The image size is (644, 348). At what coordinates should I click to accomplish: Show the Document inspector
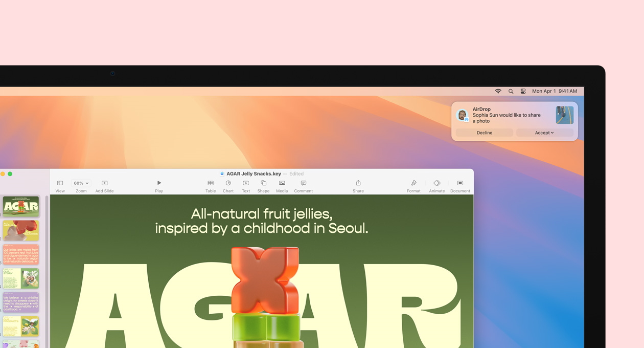(x=460, y=186)
